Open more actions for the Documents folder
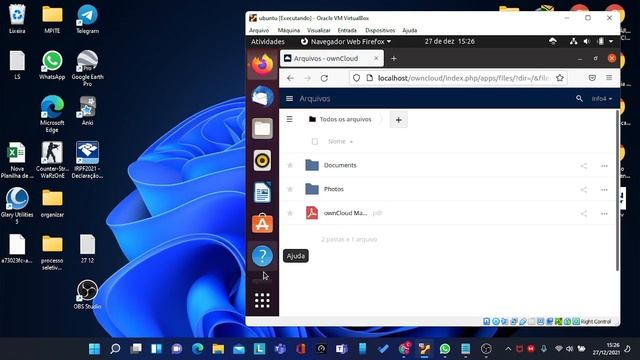Screen dimensions: 640x360 click(604, 166)
